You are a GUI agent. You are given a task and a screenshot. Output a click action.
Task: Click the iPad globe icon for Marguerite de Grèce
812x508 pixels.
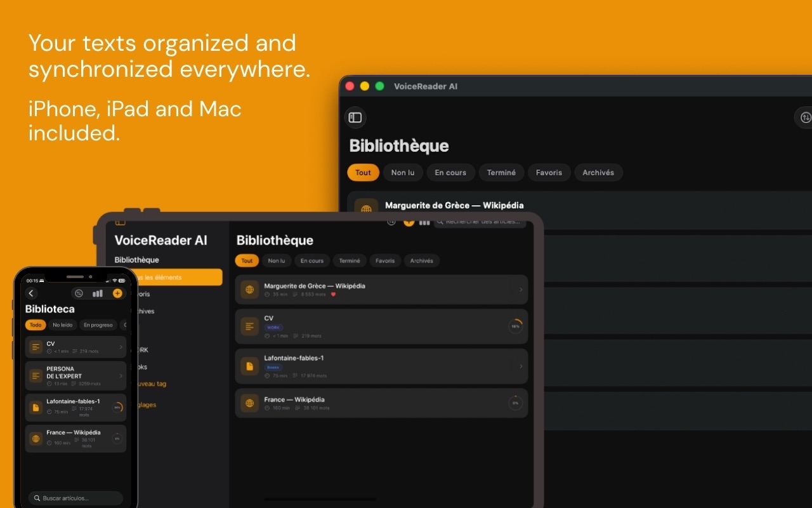[x=250, y=290]
